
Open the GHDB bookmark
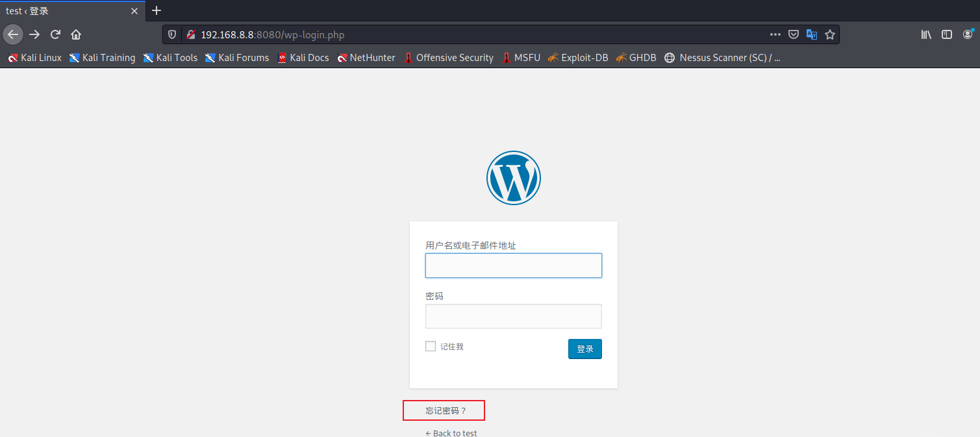tap(636, 58)
